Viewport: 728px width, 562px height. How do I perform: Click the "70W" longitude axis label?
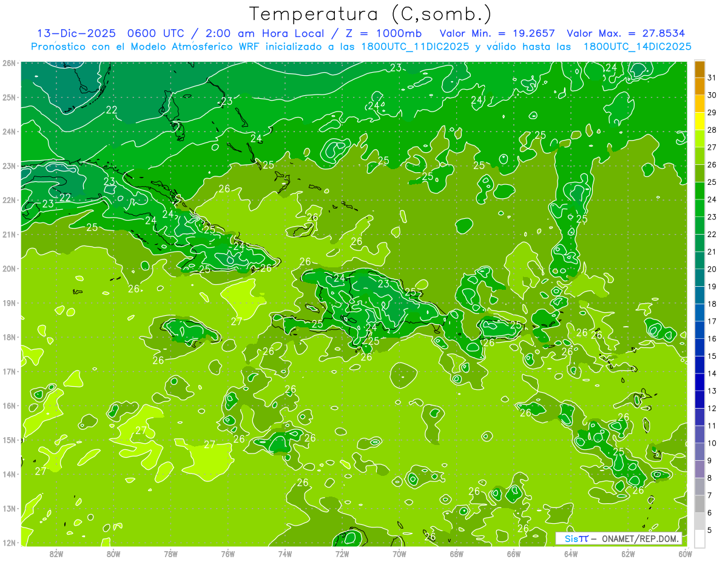[399, 554]
